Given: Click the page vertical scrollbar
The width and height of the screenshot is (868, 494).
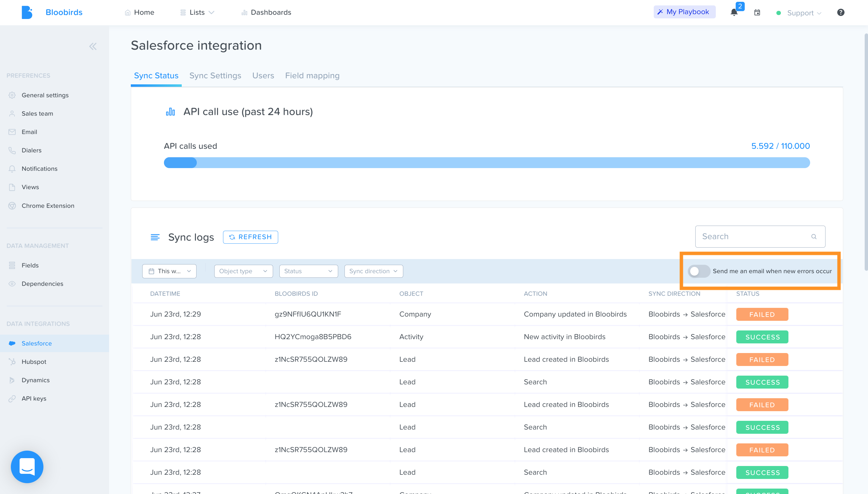Looking at the screenshot, I should [865, 152].
